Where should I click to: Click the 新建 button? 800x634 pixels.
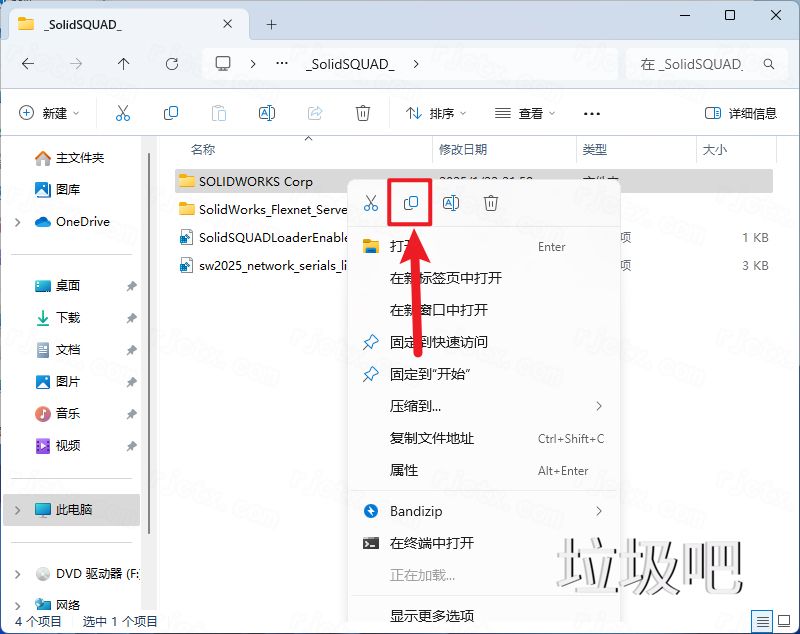point(48,112)
